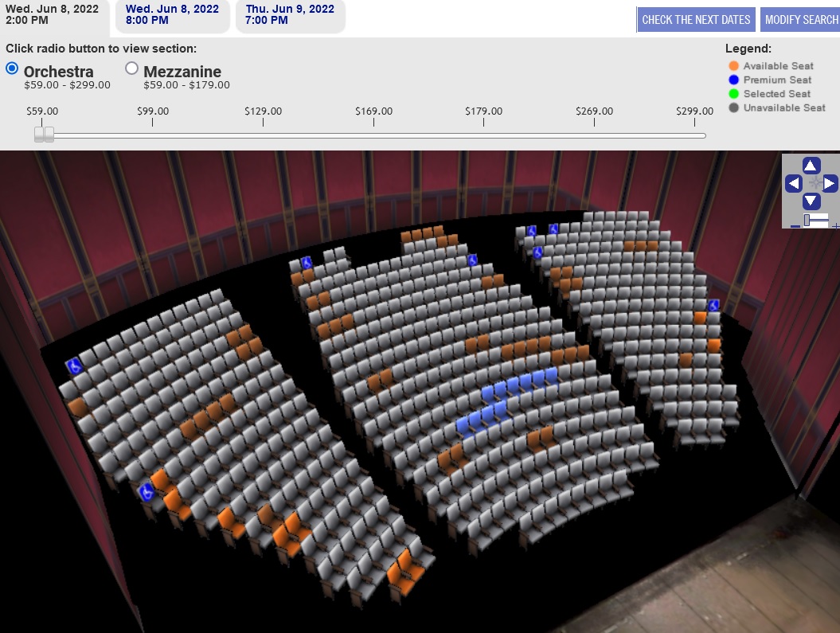The image size is (840, 633).
Task: Select the Orchestra radio button
Action: pyautogui.click(x=12, y=68)
